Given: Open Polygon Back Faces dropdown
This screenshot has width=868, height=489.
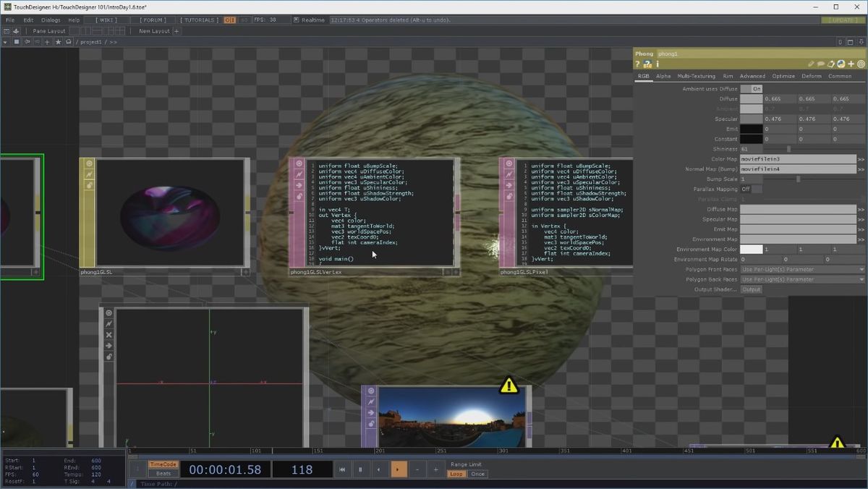Looking at the screenshot, I should 801,279.
